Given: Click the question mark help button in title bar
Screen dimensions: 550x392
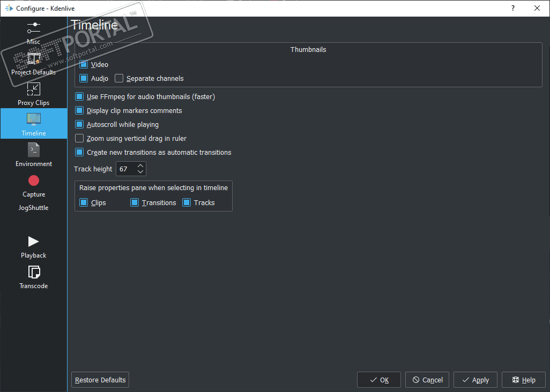Looking at the screenshot, I should (513, 8).
